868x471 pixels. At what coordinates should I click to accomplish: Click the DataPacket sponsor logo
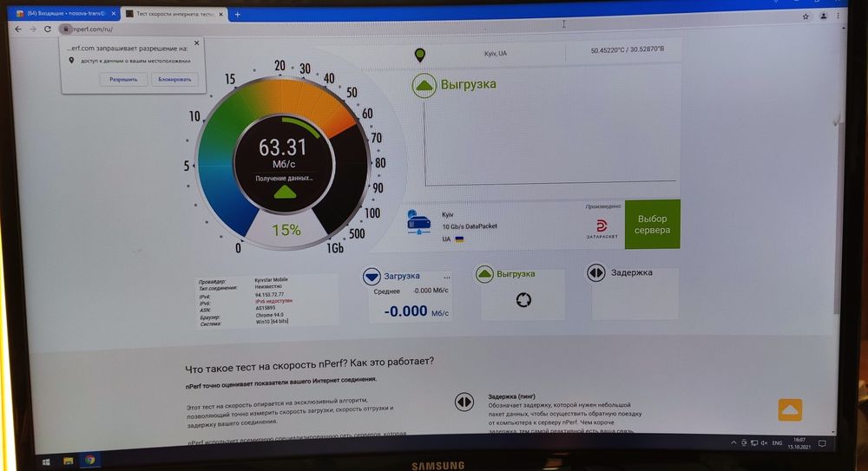pos(602,228)
